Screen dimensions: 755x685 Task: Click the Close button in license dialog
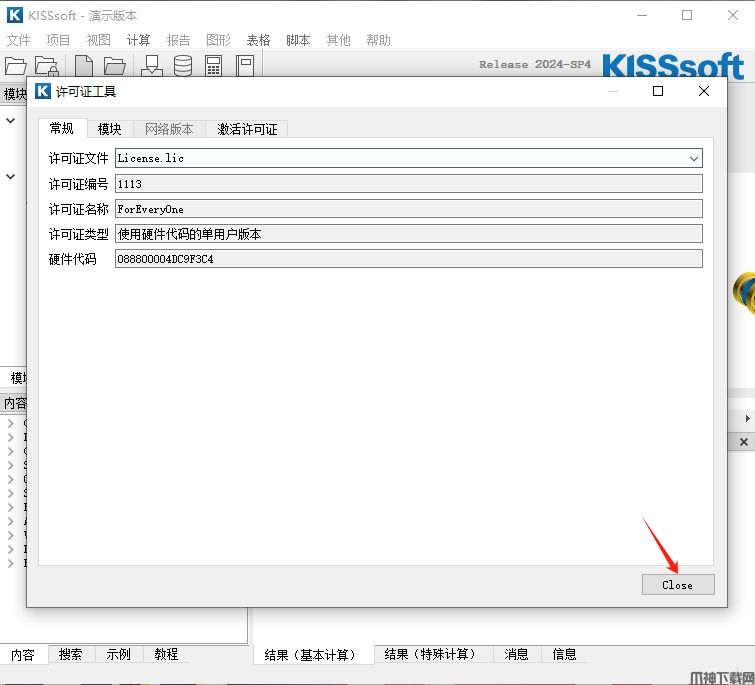pyautogui.click(x=678, y=585)
